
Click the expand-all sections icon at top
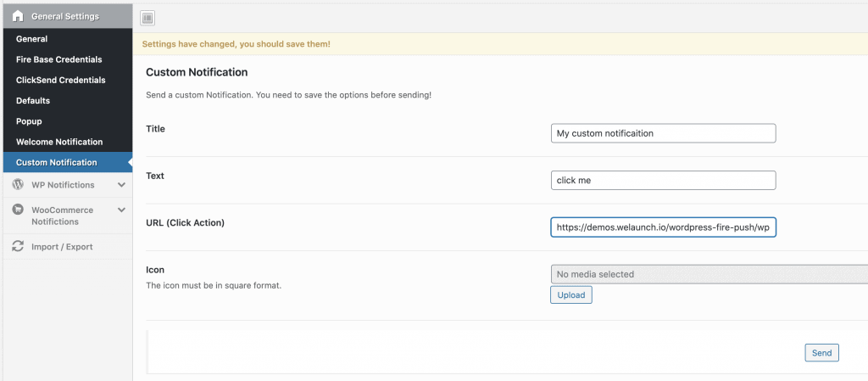pyautogui.click(x=147, y=18)
